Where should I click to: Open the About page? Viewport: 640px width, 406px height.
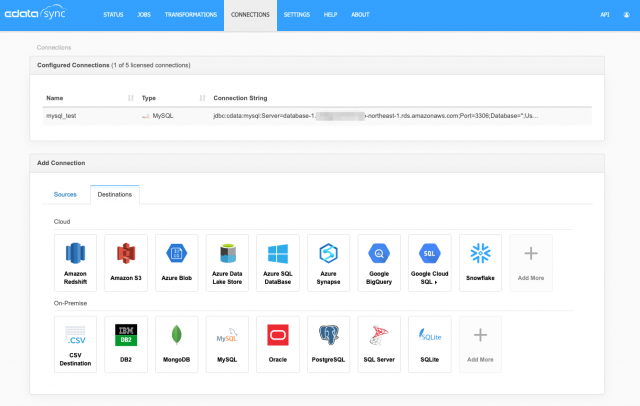[x=360, y=15]
